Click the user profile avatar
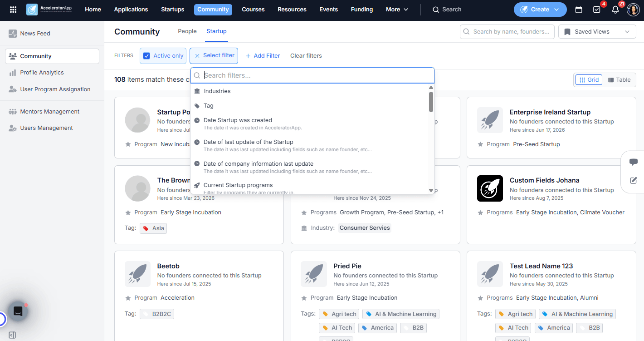This screenshot has width=644, height=341. point(633,10)
